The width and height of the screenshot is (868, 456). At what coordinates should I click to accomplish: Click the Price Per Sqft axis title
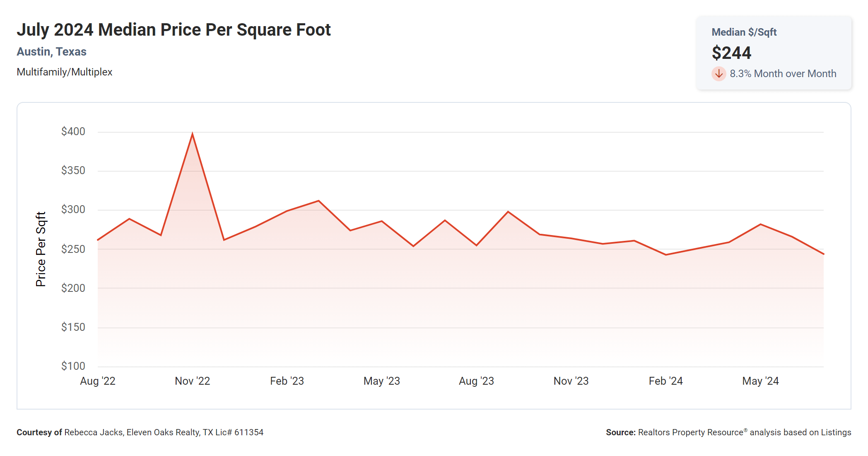(x=41, y=249)
